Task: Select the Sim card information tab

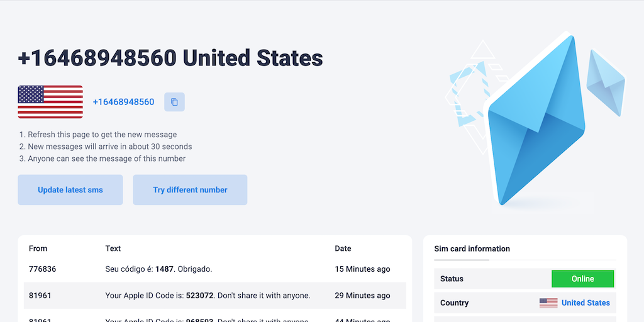Action: click(472, 248)
